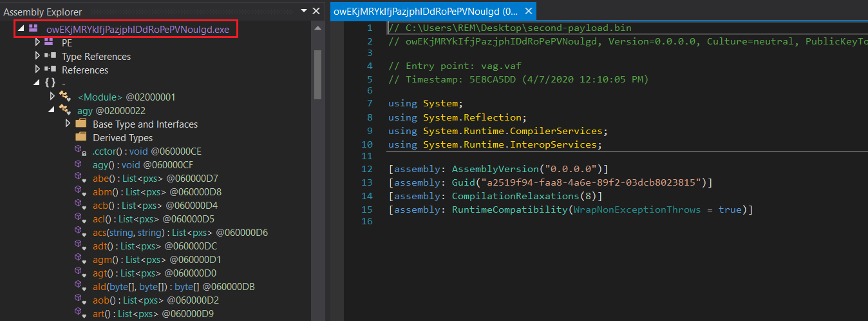
Task: Click CompilationRelaxations(8) attribute line
Action: 496,196
